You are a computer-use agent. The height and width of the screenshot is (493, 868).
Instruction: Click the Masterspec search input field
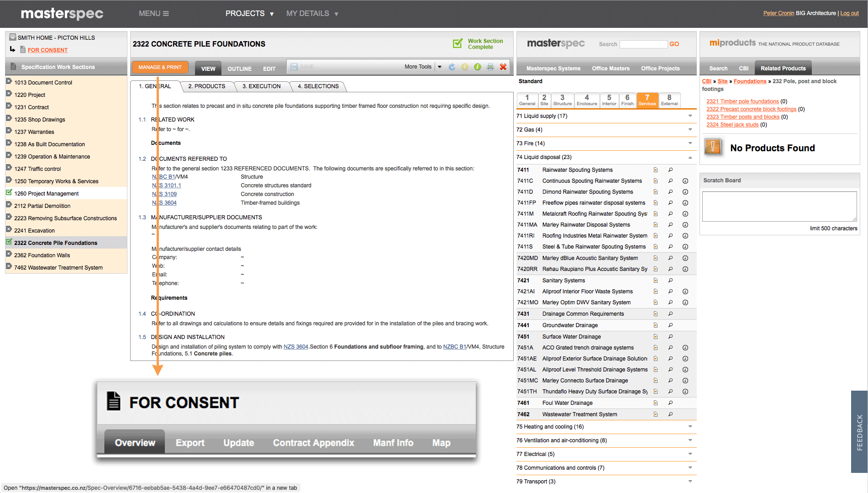point(643,44)
